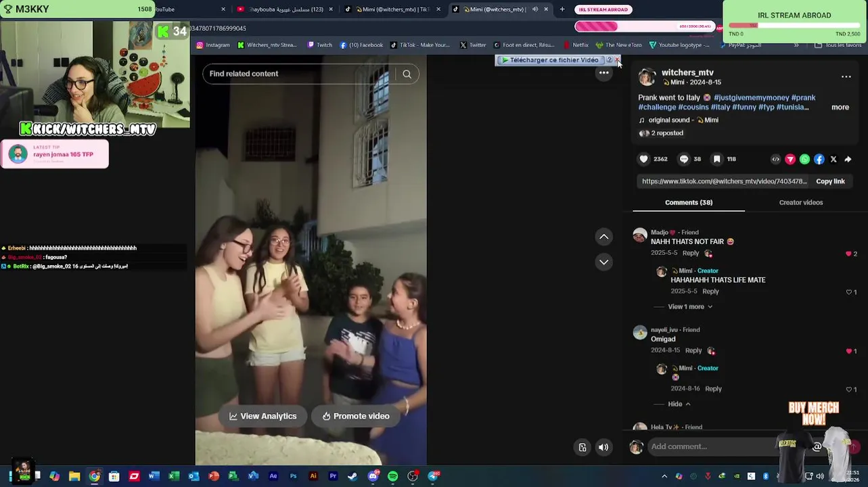Show more bookmarks with the chevron on the bookmarks bar
The image size is (868, 487).
[x=796, y=45]
